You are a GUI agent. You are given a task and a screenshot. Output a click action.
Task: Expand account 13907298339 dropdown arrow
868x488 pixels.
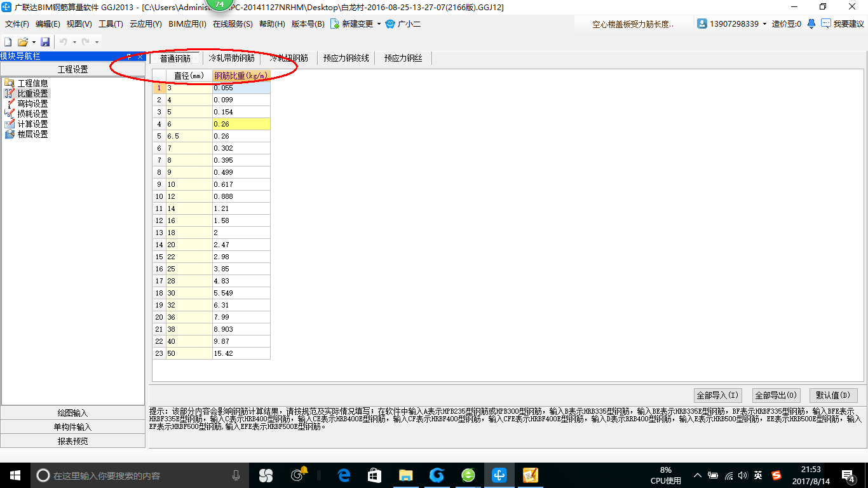(x=764, y=24)
